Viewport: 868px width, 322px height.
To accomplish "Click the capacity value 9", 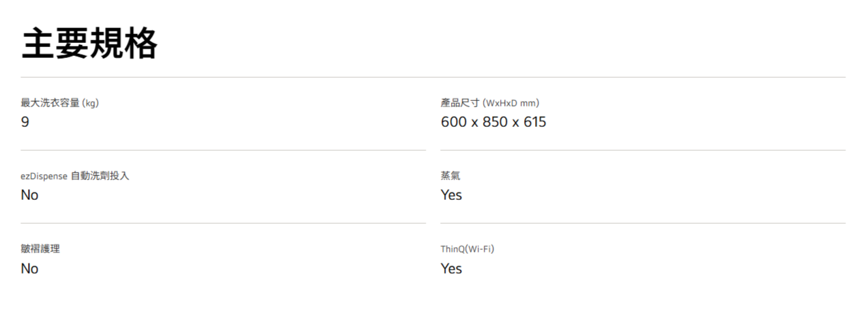I will click(25, 122).
